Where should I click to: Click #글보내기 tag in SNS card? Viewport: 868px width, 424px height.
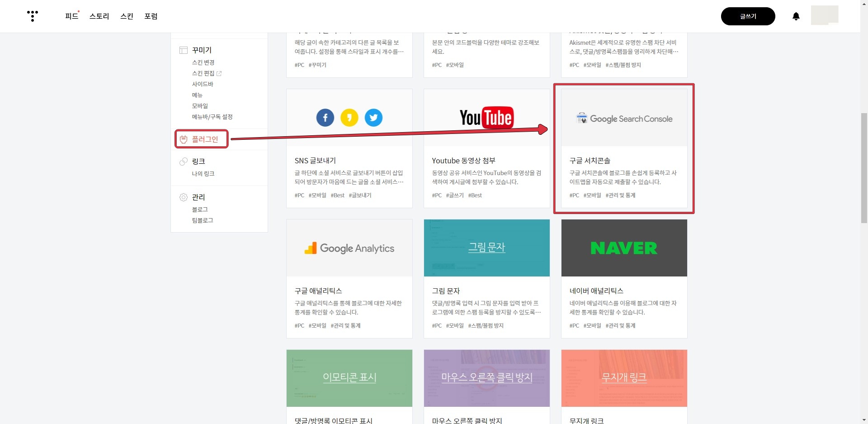pyautogui.click(x=360, y=195)
